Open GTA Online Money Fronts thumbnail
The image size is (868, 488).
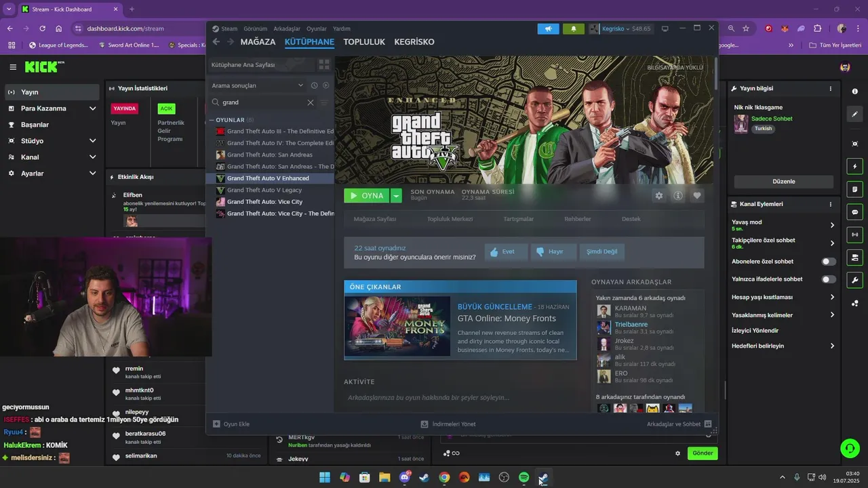[x=397, y=326]
